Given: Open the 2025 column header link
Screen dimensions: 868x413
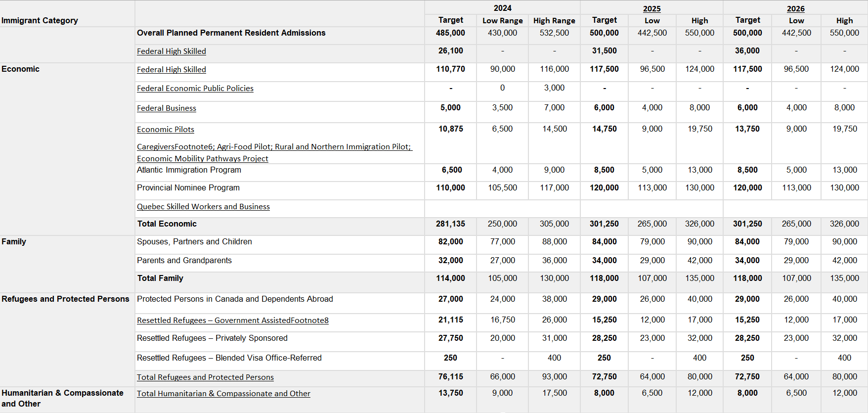Looking at the screenshot, I should coord(651,9).
